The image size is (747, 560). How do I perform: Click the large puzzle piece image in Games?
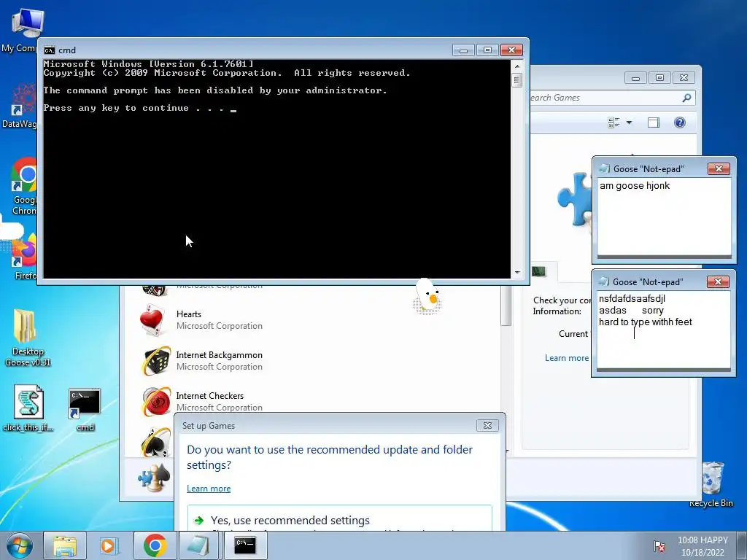[575, 199]
